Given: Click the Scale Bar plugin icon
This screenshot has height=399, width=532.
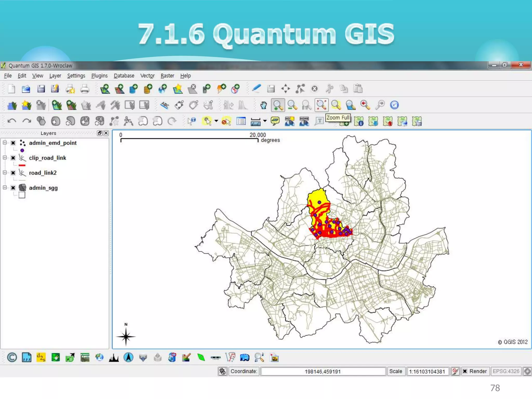Looking at the screenshot, I should click(216, 358).
